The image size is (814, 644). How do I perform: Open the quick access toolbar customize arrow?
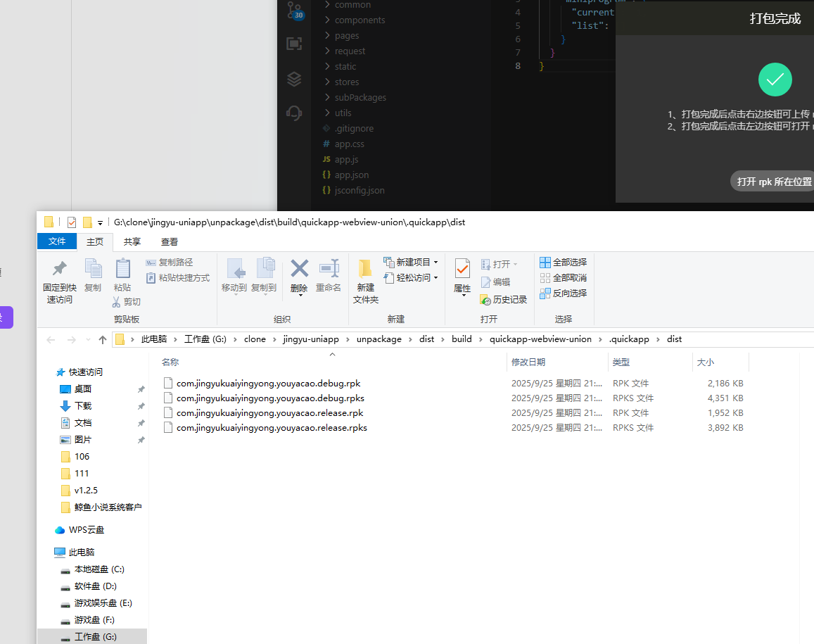coord(100,223)
